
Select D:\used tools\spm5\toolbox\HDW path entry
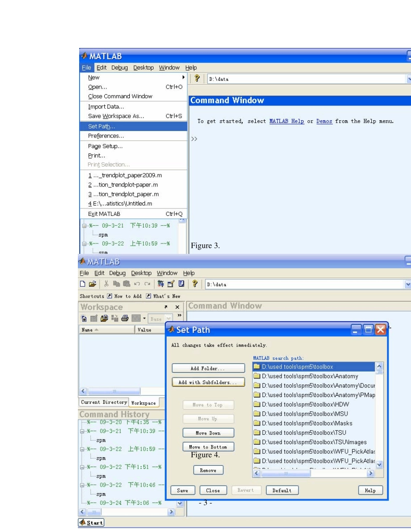(x=314, y=404)
